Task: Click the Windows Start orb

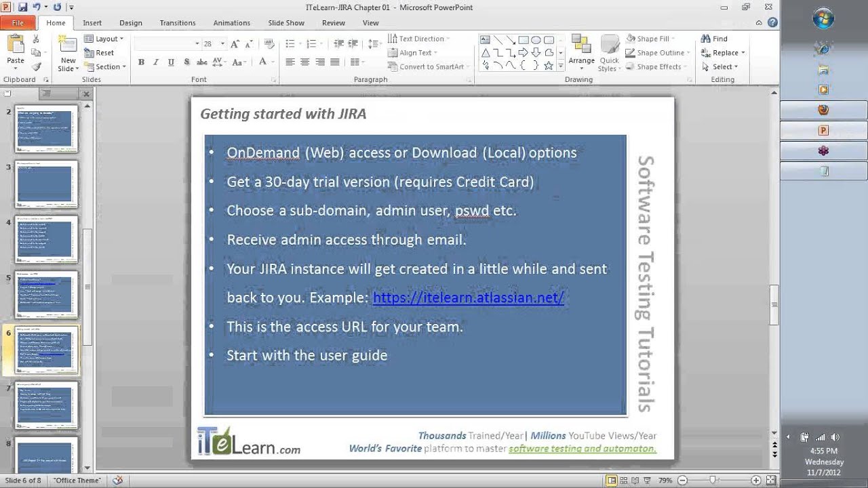Action: click(x=824, y=18)
